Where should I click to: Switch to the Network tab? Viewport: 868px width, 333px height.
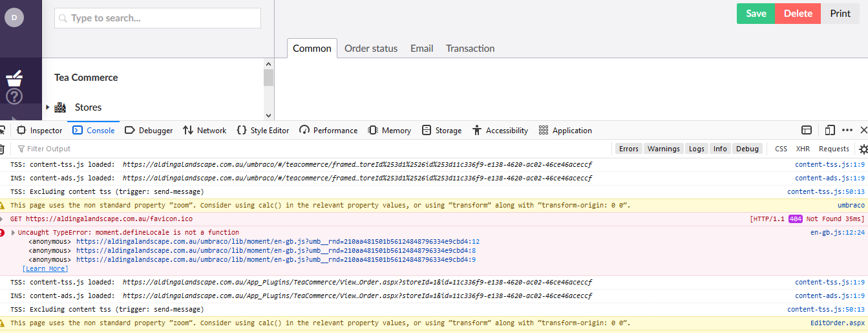pyautogui.click(x=205, y=130)
